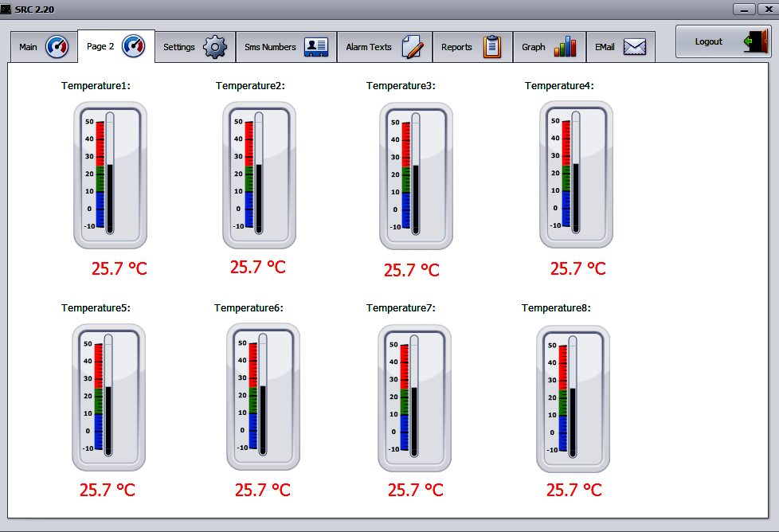Click the exit door icon on Logout
The height and width of the screenshot is (532, 779).
point(755,41)
